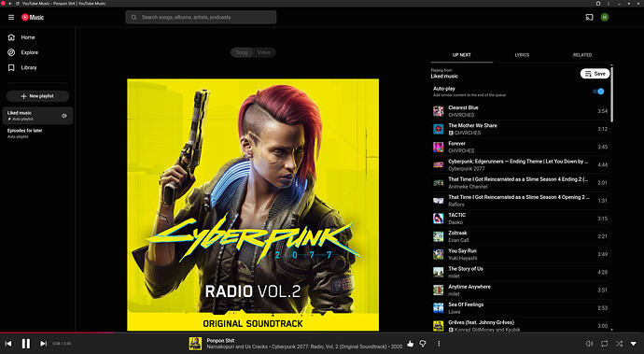
Task: Click the Zoltraak queue thumbnail
Action: [439, 236]
